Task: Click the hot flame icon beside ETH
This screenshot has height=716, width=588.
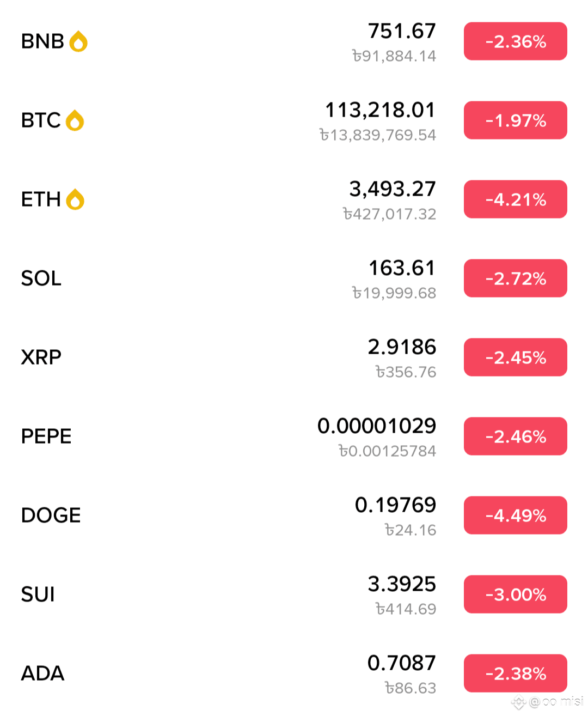Action: tap(75, 199)
